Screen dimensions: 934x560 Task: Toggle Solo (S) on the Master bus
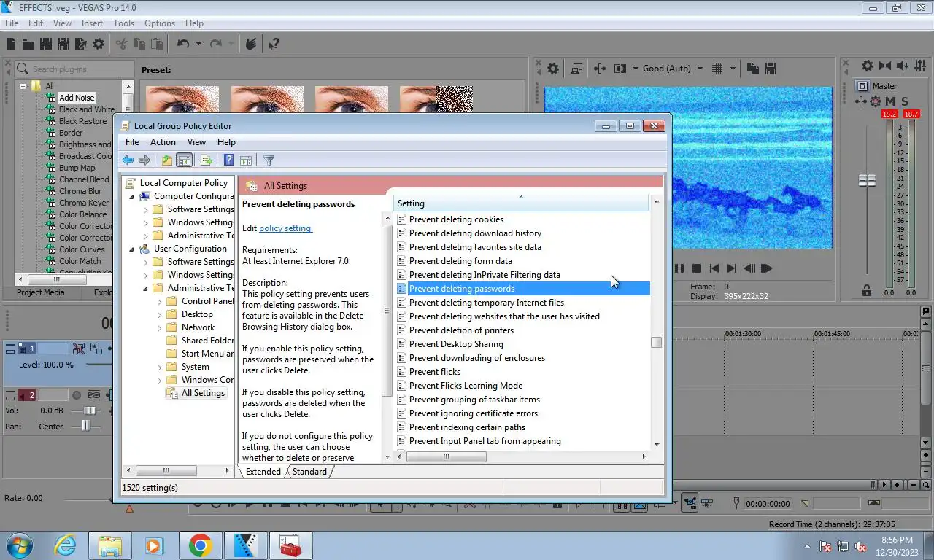pos(905,102)
